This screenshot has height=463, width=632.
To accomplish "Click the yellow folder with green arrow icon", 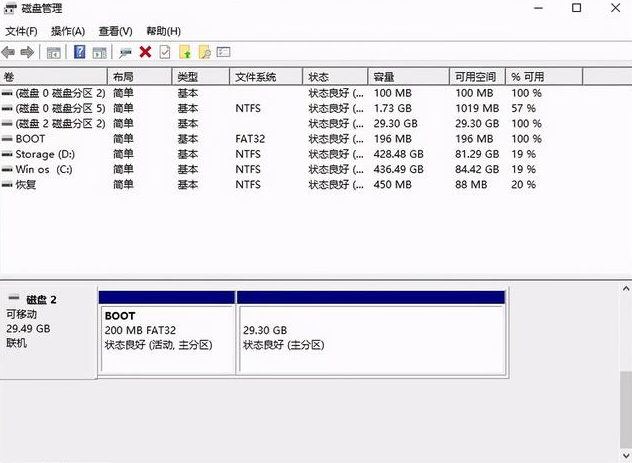I will (x=185, y=52).
